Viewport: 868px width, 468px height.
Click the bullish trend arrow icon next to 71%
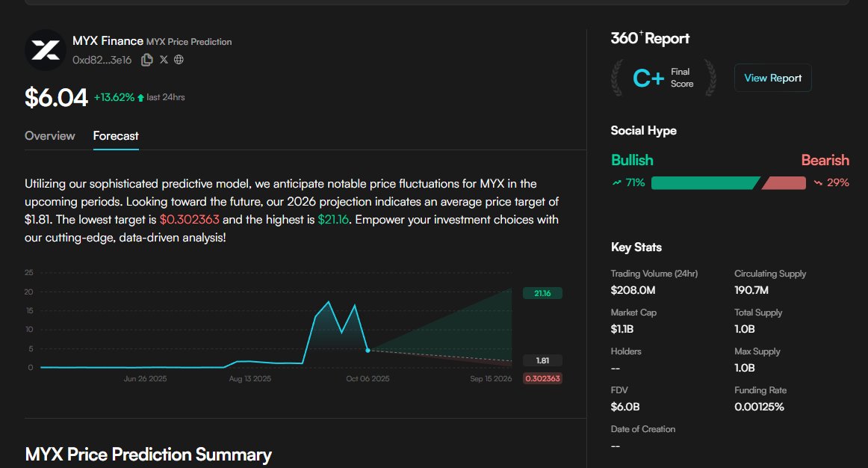pos(617,182)
